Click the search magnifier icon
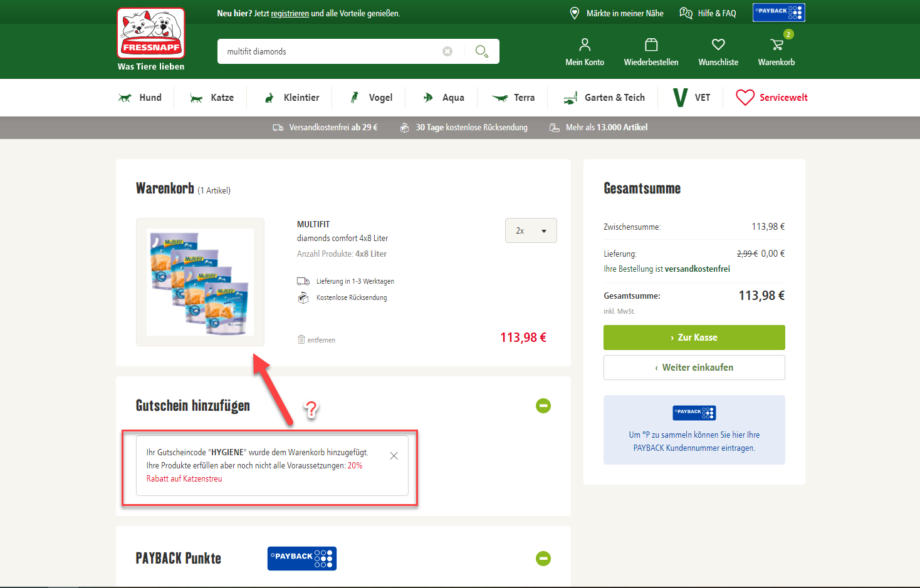Screen dimensions: 920x588 click(x=481, y=51)
